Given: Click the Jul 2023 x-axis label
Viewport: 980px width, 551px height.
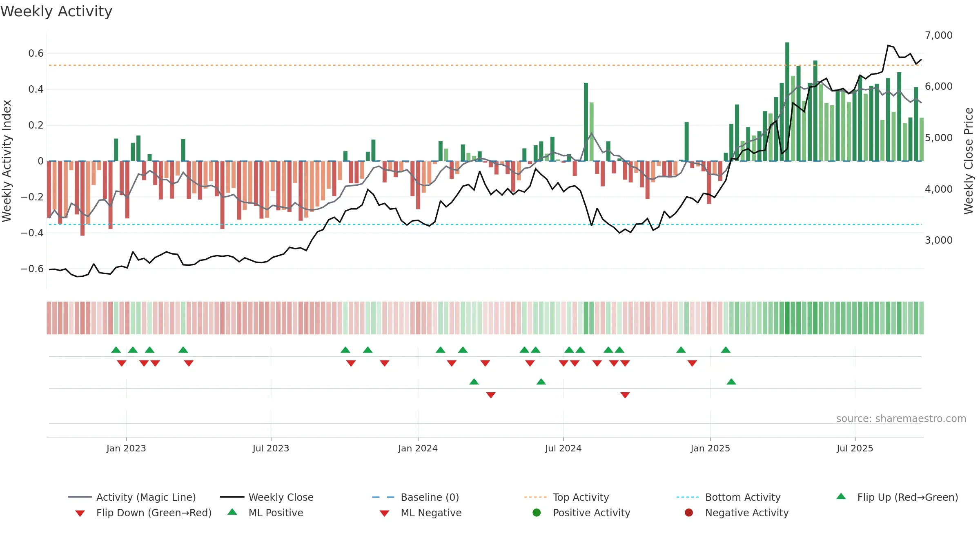Looking at the screenshot, I should coord(271,449).
